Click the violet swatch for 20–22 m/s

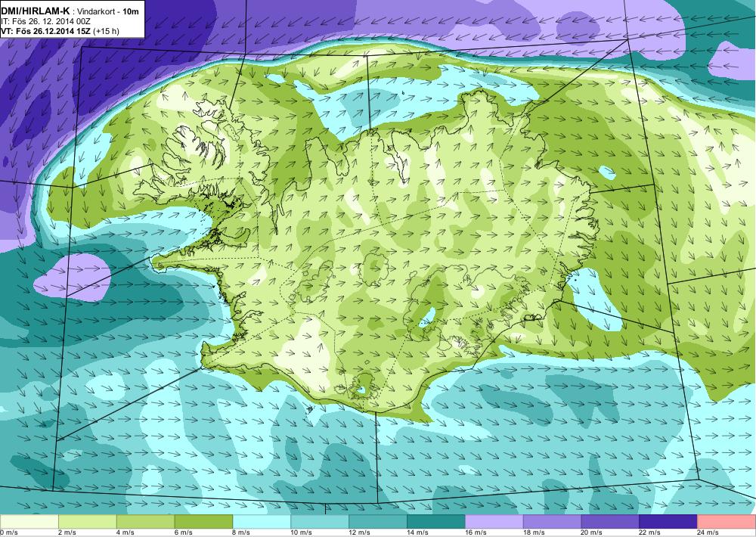610,522
